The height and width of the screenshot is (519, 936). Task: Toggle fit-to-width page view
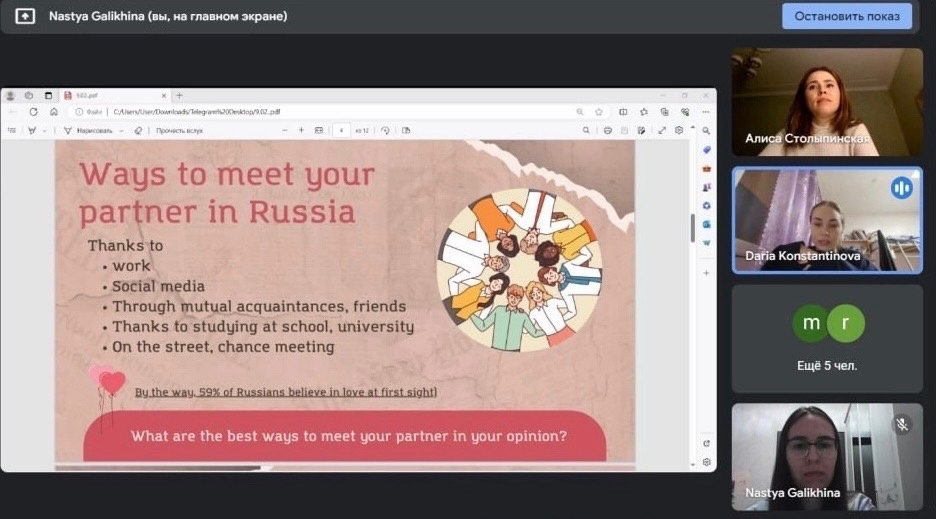pyautogui.click(x=319, y=130)
